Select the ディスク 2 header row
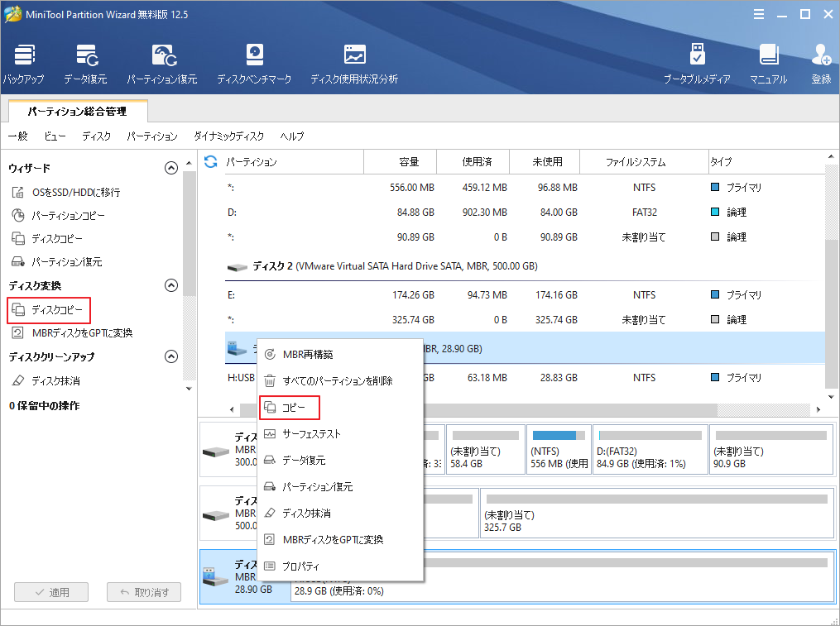Image resolution: width=840 pixels, height=626 pixels. (x=525, y=266)
